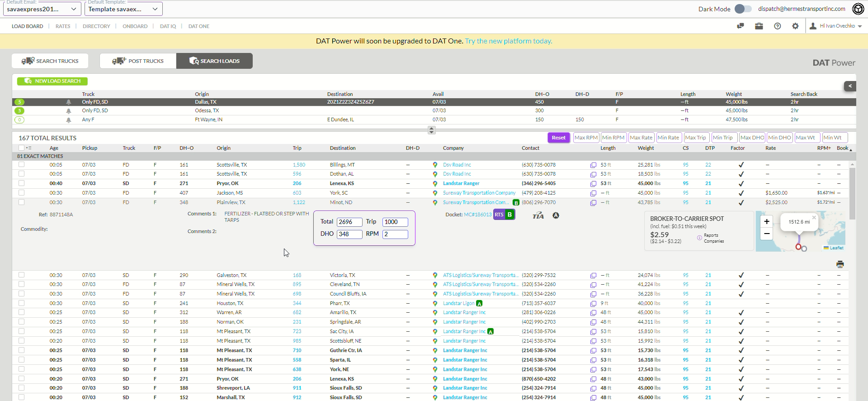Click green 5 match count for Odessa search
The image size is (868, 401).
click(19, 111)
